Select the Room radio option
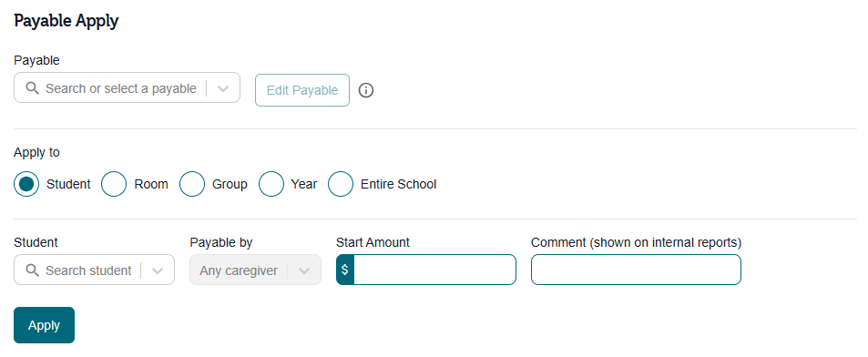 (114, 184)
